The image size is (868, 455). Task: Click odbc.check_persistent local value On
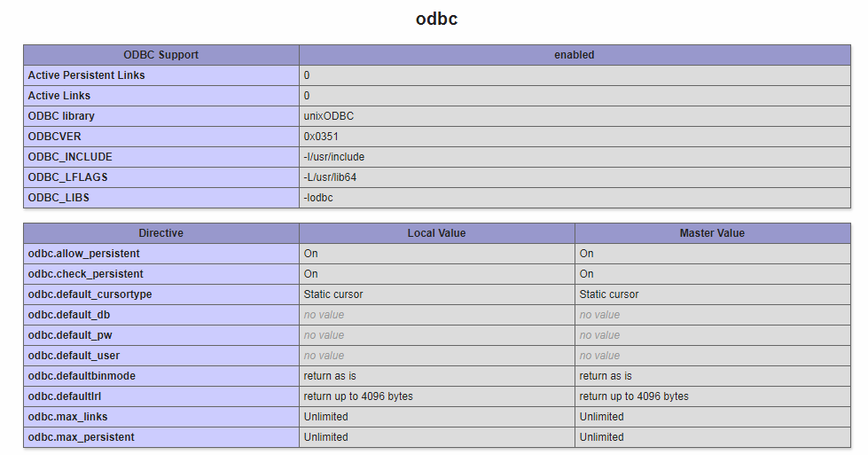[x=310, y=274]
